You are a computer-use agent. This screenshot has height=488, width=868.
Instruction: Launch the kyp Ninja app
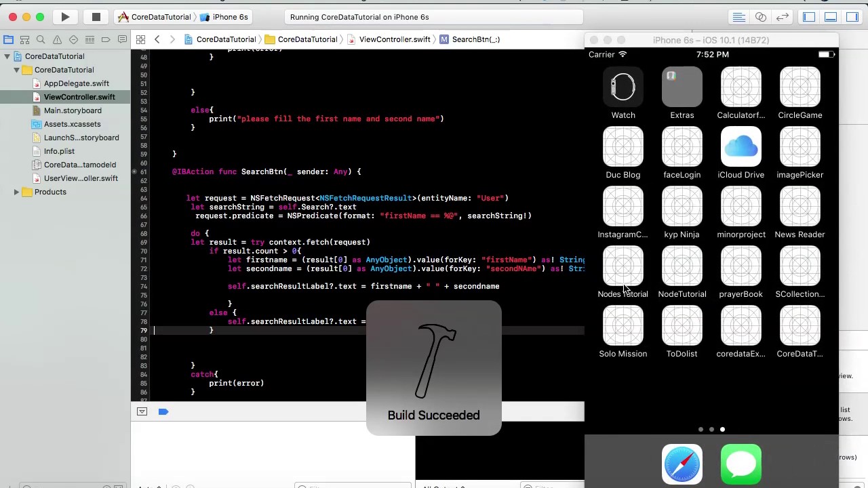[682, 206]
